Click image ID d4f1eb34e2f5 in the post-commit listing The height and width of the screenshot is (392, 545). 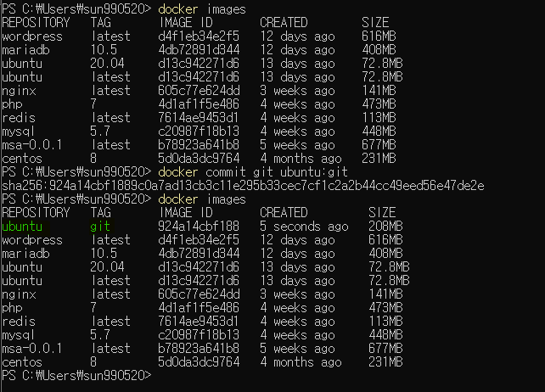click(x=199, y=240)
